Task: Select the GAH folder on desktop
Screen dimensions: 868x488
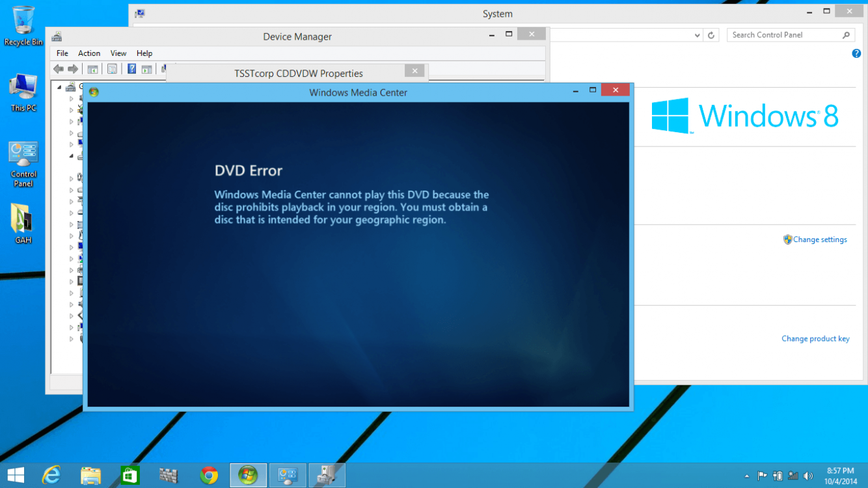Action: click(23, 224)
